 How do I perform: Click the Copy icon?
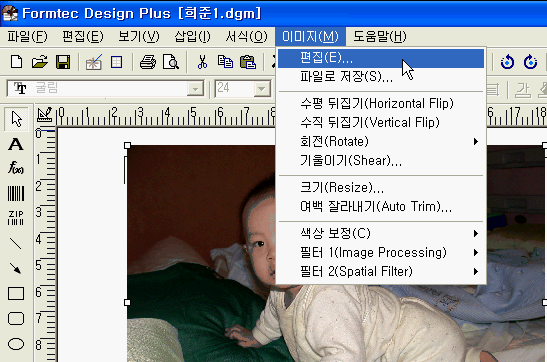[x=225, y=62]
